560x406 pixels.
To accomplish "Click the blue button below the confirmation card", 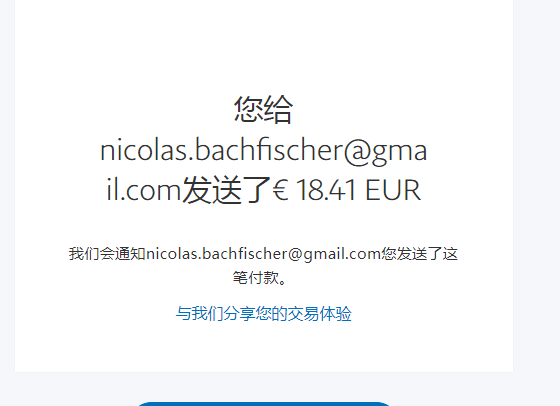I will coord(264,404).
